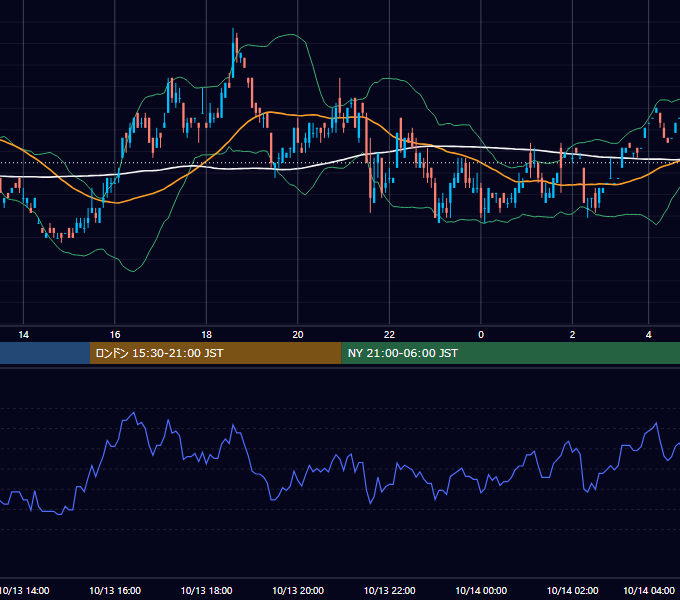Image resolution: width=680 pixels, height=600 pixels.
Task: Click the blue session bar before ロンドン
Action: (x=45, y=353)
